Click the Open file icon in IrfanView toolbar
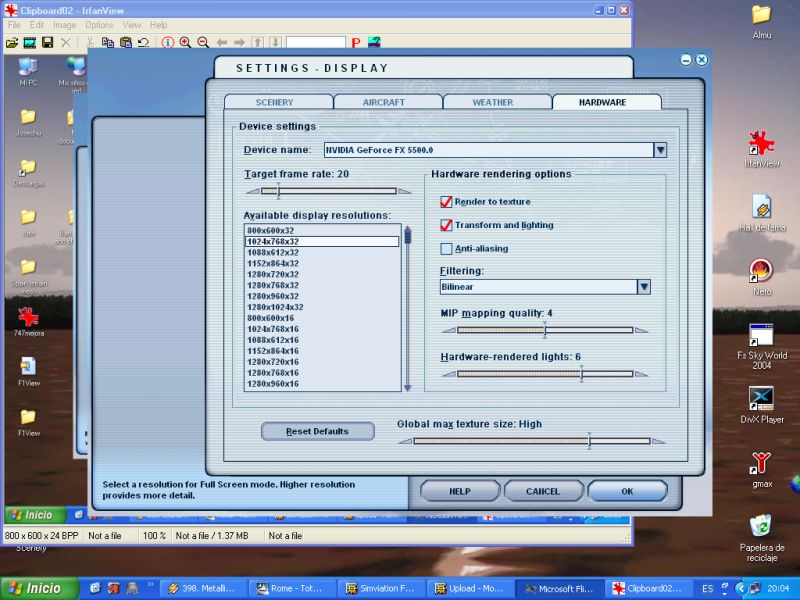 [x=12, y=42]
